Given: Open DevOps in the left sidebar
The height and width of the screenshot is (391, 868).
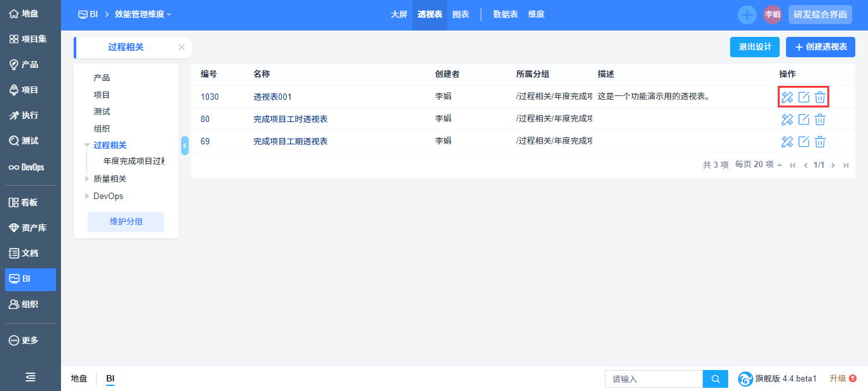Looking at the screenshot, I should (31, 167).
